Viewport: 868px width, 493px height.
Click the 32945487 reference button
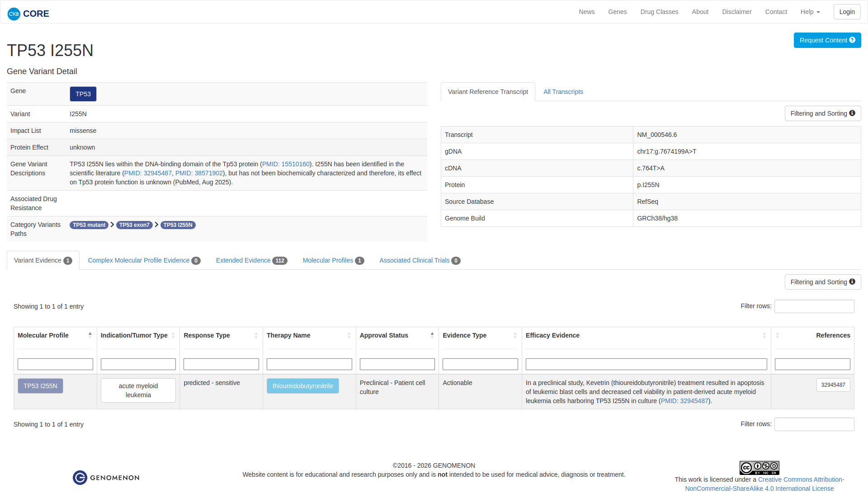pyautogui.click(x=833, y=385)
